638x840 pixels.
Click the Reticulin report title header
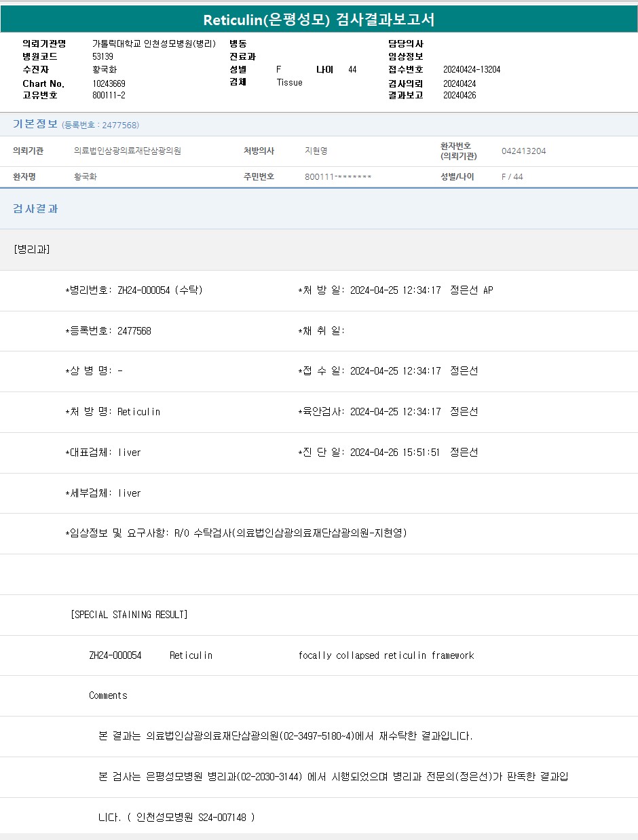319,20
